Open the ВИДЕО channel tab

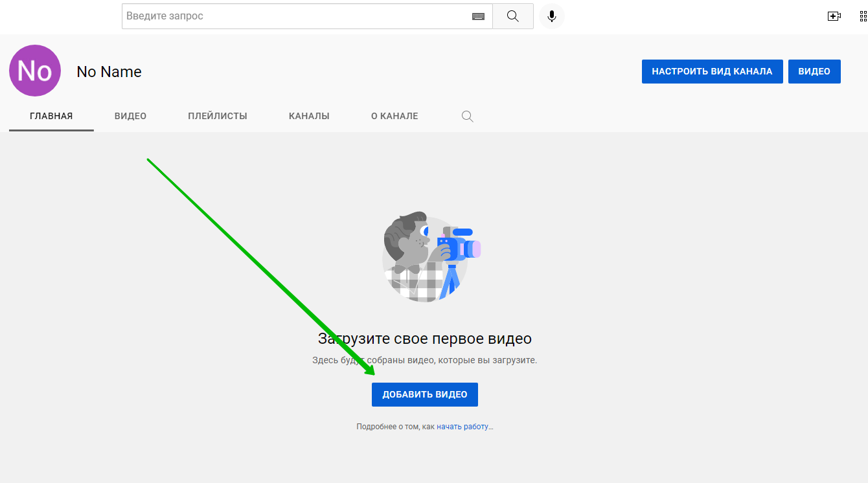130,117
